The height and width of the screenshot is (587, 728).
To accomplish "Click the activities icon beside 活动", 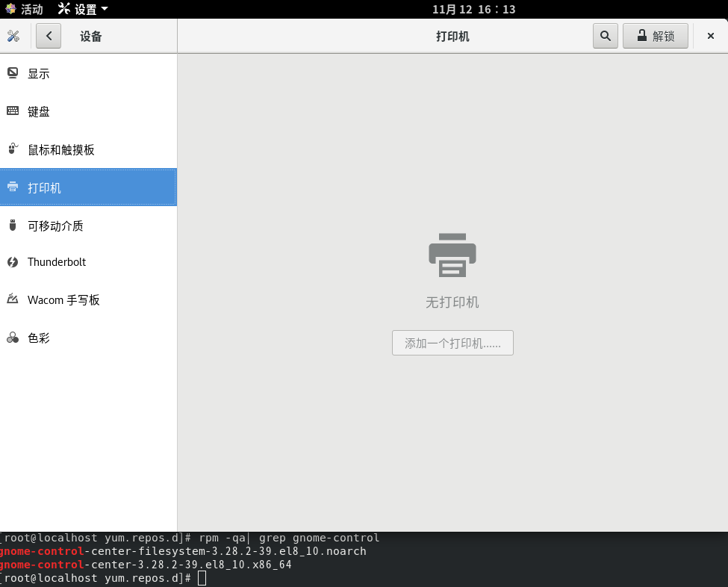I will click(10, 9).
